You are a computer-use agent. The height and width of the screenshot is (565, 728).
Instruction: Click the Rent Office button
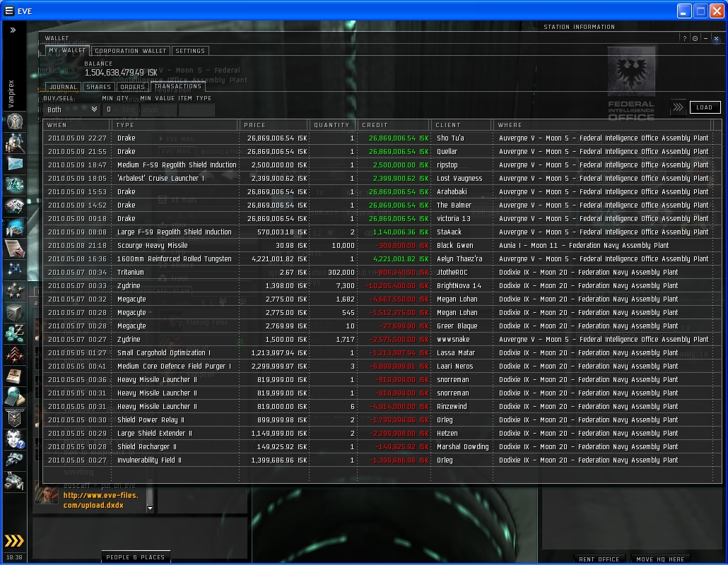coord(599,559)
